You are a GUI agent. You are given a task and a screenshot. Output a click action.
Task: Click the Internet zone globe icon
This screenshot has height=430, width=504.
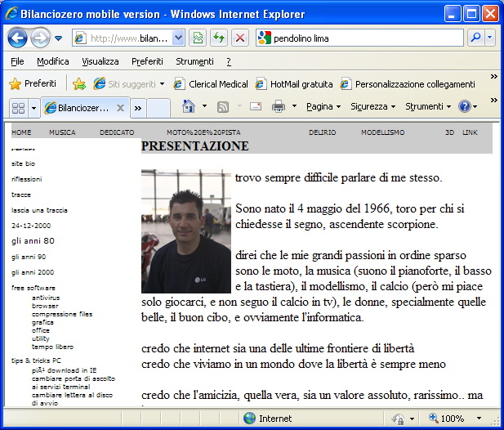point(249,418)
